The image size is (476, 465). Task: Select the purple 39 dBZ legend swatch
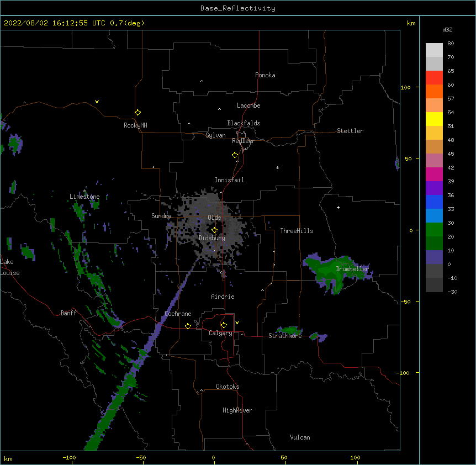[x=434, y=188]
